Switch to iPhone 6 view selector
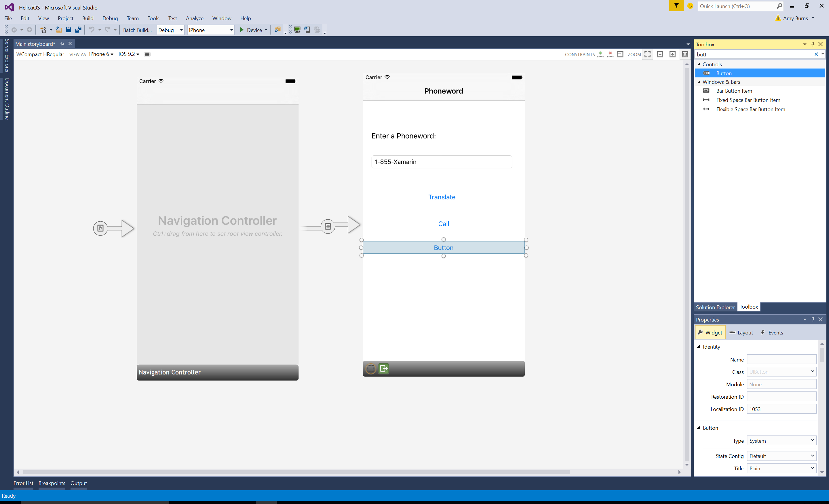This screenshot has height=504, width=829. tap(101, 54)
